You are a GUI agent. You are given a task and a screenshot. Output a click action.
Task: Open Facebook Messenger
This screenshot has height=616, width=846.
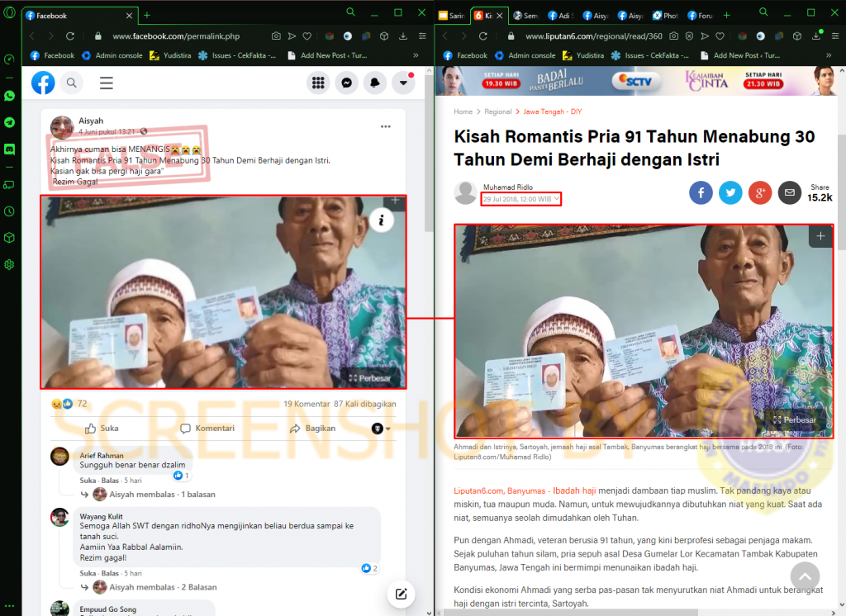pyautogui.click(x=347, y=83)
